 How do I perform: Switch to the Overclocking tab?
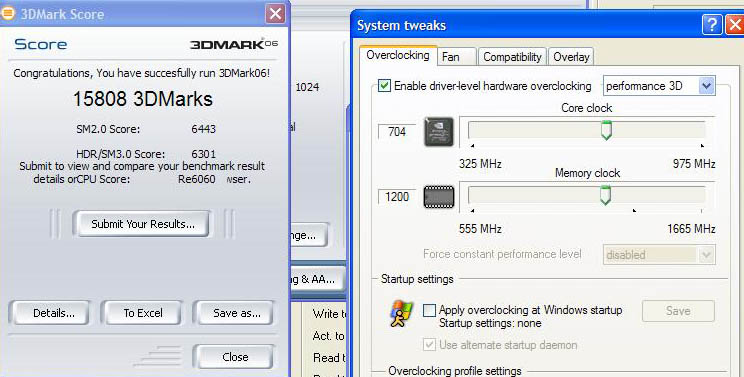point(398,55)
